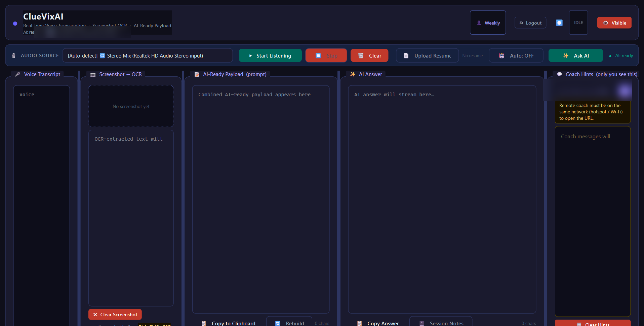Click the play icon on Start Listening

point(251,56)
